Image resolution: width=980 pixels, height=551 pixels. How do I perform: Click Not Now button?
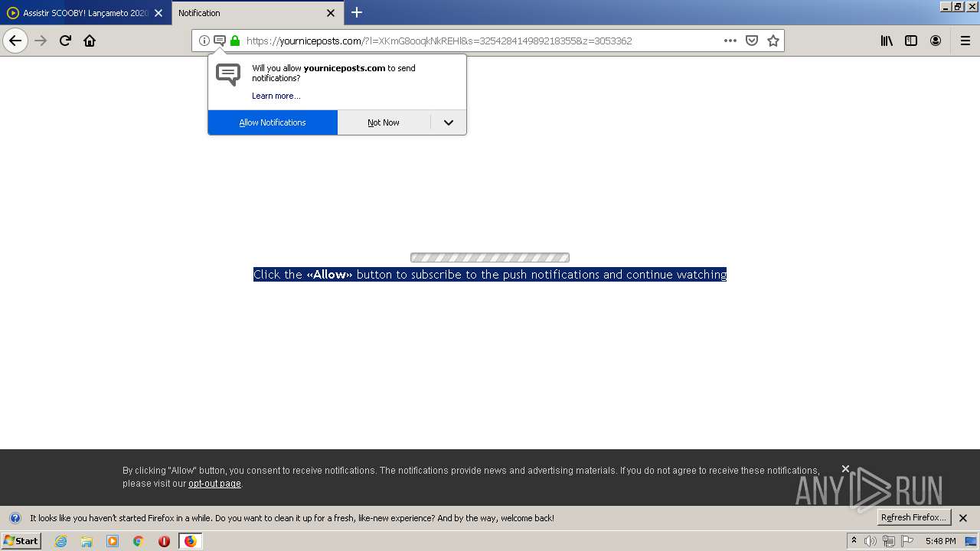click(384, 122)
